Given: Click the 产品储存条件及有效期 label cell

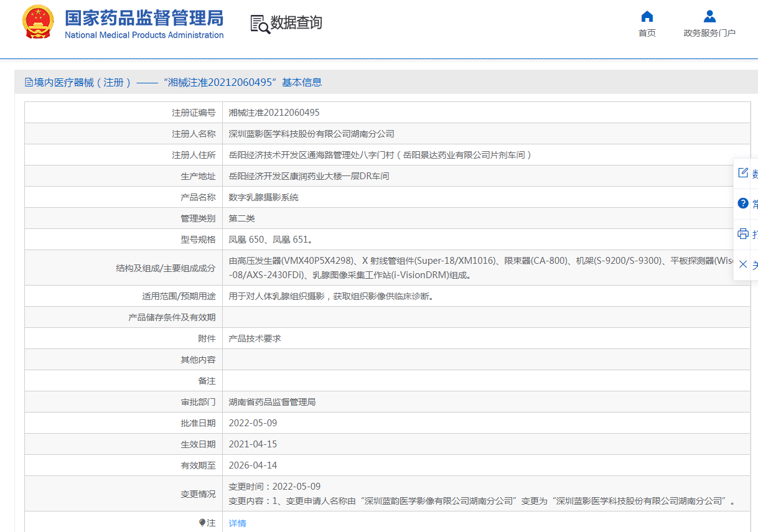Looking at the screenshot, I should 123,317.
